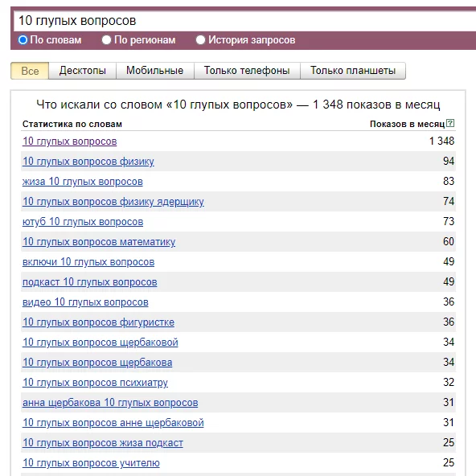
Task: Open the link ютуб 10 глупых вопросов
Action: [x=83, y=222]
